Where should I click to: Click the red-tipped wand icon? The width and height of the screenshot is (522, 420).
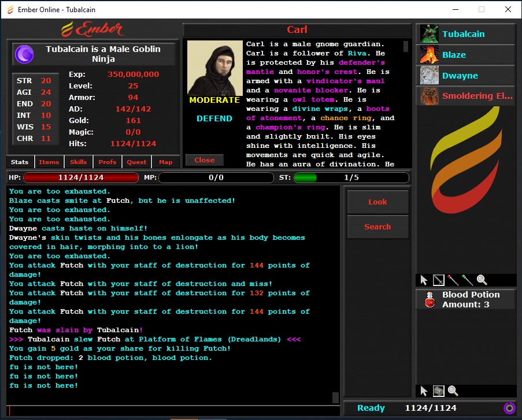(x=453, y=280)
